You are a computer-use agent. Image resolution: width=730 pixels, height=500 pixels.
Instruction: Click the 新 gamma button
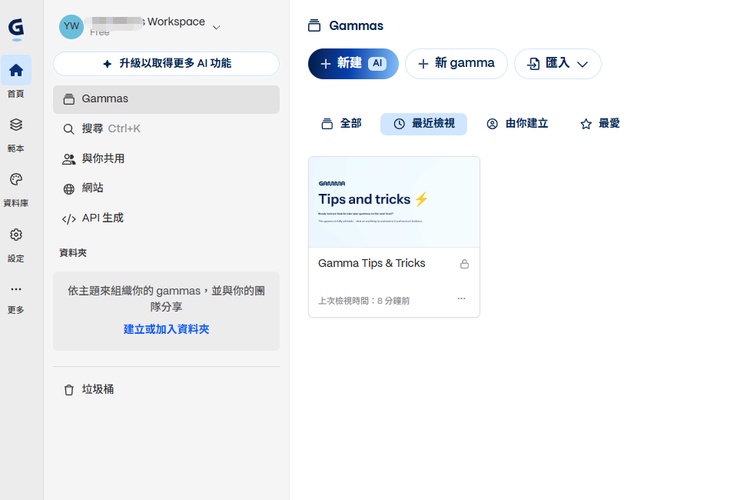point(456,64)
